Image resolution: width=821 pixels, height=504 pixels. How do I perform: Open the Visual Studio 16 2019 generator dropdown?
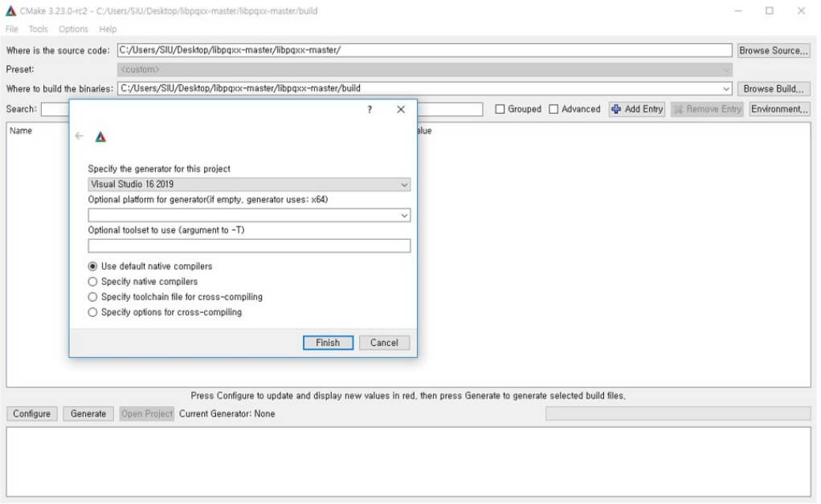[x=249, y=184]
